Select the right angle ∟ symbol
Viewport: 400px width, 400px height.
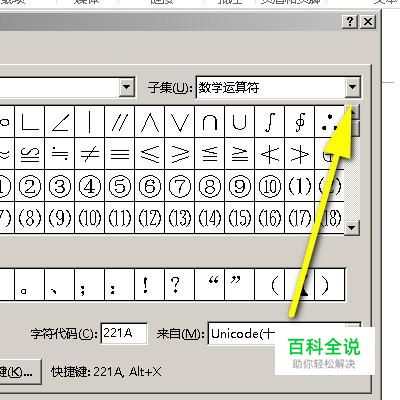tap(30, 122)
